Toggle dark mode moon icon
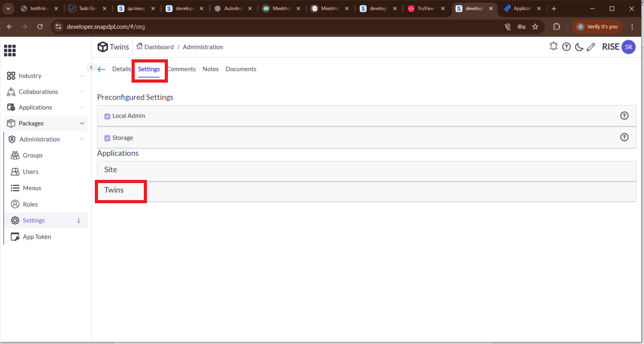644x344 pixels. [x=579, y=47]
